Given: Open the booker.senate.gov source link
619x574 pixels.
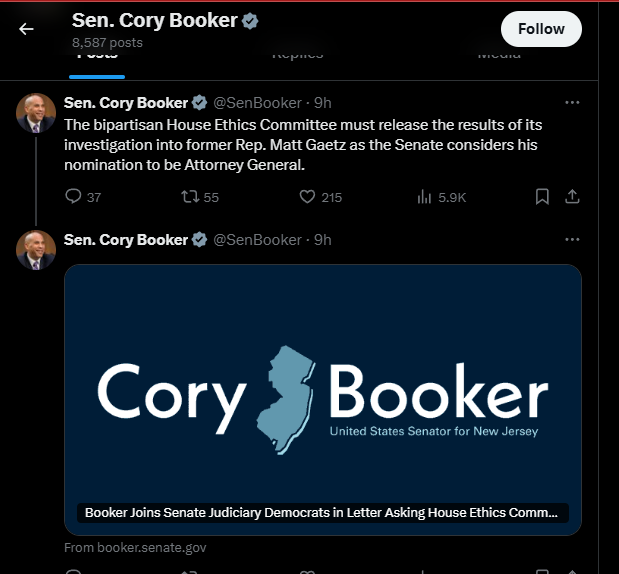Looking at the screenshot, I should point(135,548).
